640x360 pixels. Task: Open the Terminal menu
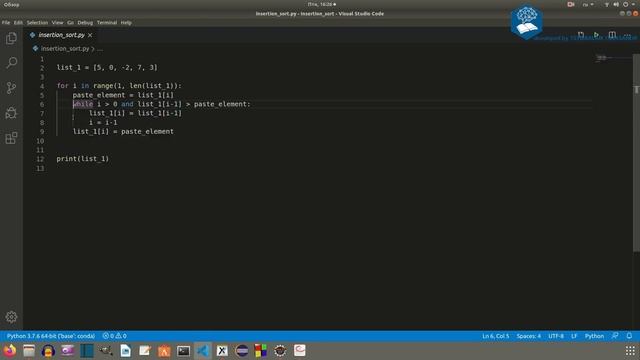pyautogui.click(x=107, y=22)
